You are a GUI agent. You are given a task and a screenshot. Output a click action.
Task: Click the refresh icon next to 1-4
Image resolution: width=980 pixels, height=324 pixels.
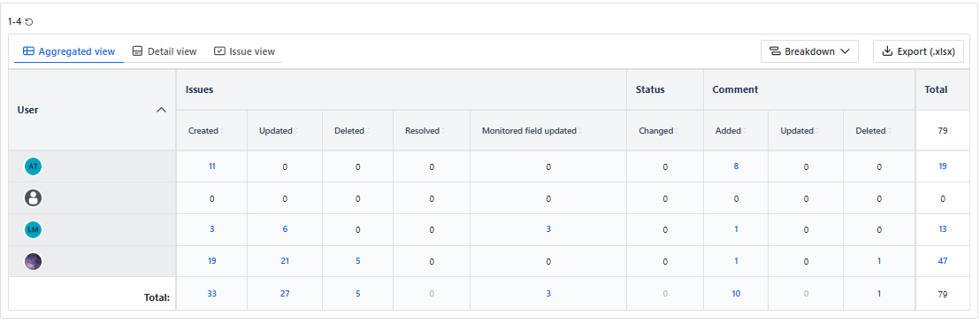29,21
